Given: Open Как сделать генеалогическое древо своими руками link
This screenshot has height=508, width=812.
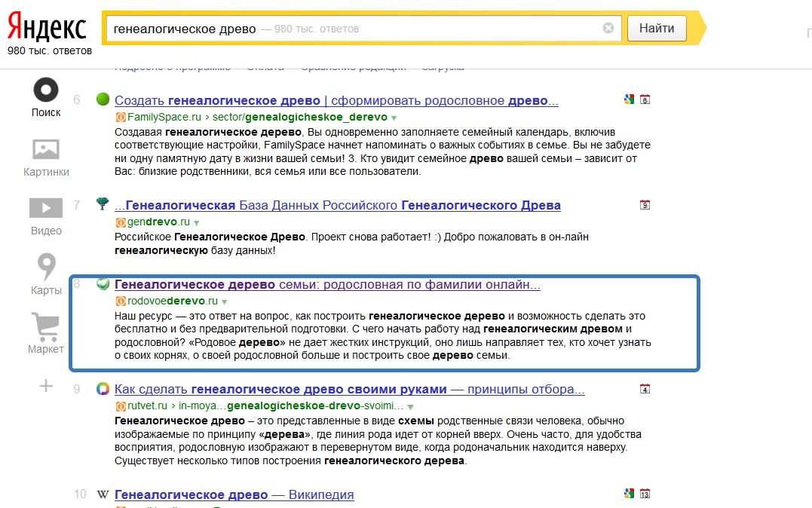Looking at the screenshot, I should 350,390.
